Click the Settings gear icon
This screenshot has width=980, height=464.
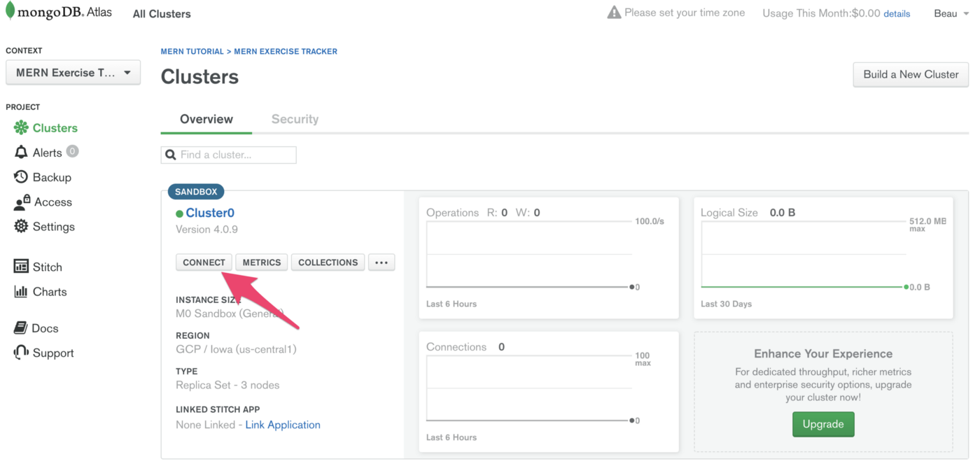point(21,227)
